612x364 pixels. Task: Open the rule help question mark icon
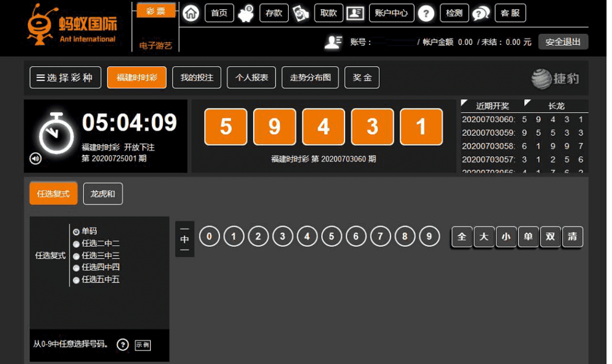(x=123, y=345)
